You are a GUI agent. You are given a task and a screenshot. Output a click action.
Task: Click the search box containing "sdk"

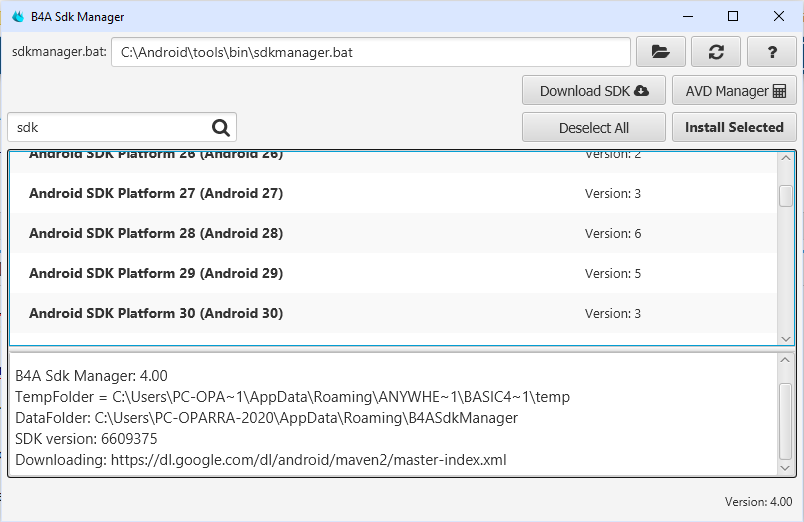pyautogui.click(x=110, y=127)
